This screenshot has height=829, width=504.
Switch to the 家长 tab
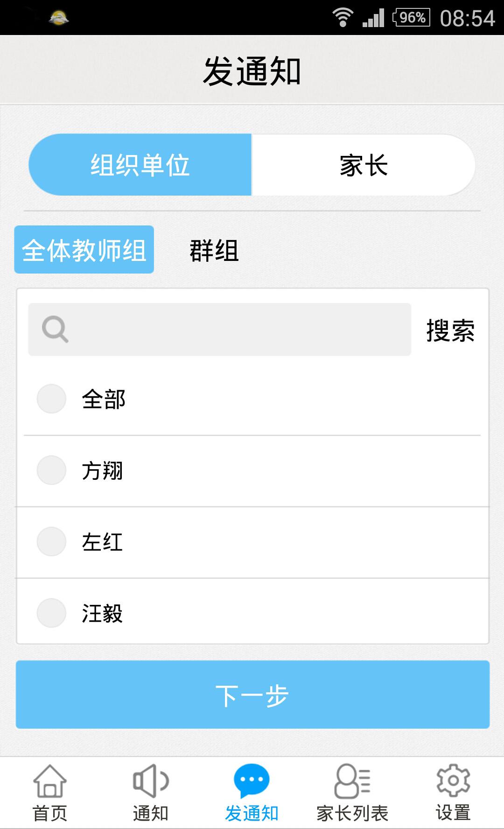(x=364, y=165)
